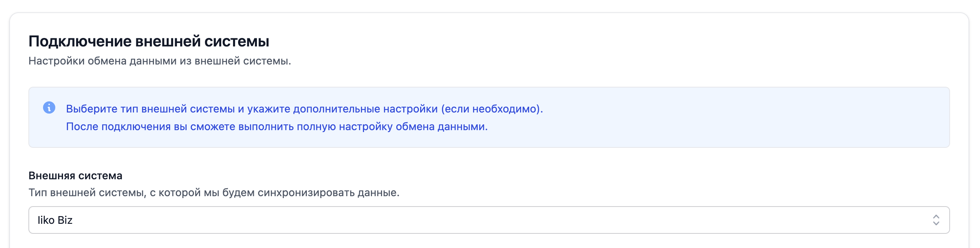The width and height of the screenshot is (980, 248).
Task: Click the word "будем" in the field description
Action: (238, 193)
